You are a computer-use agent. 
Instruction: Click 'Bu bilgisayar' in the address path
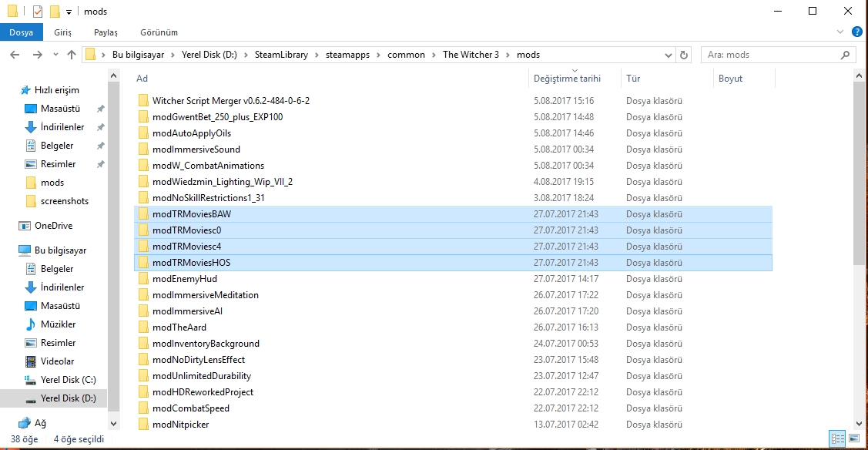[138, 55]
